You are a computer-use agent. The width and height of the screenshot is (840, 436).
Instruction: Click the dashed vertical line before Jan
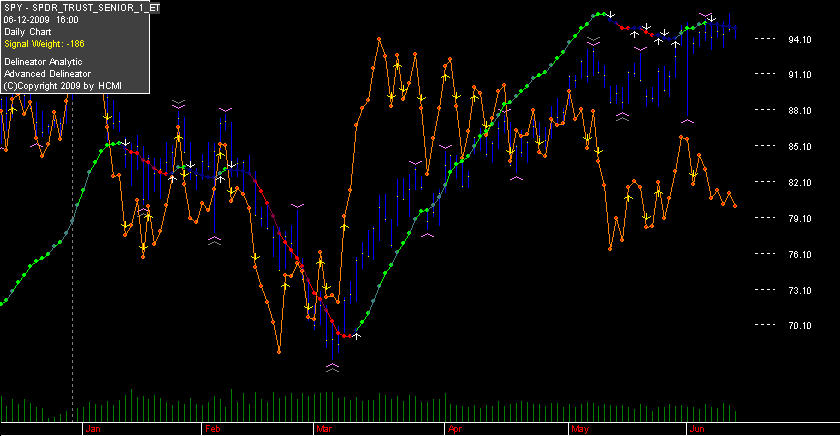(72, 257)
